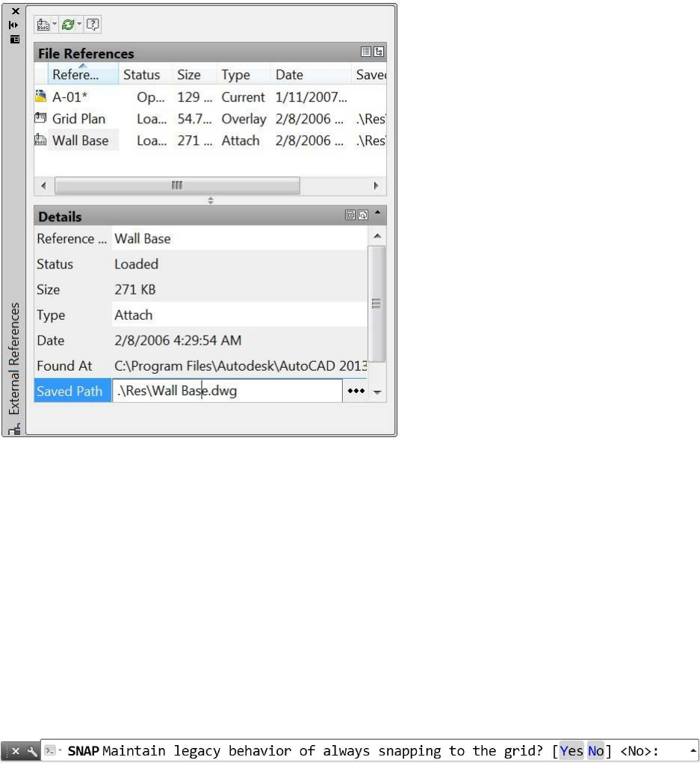
Task: Open the Attach DWG dropdown arrow
Action: 55,24
